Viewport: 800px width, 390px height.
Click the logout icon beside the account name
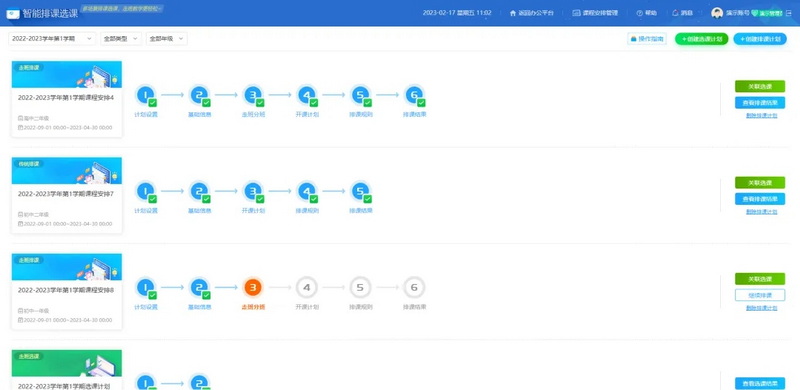click(789, 13)
